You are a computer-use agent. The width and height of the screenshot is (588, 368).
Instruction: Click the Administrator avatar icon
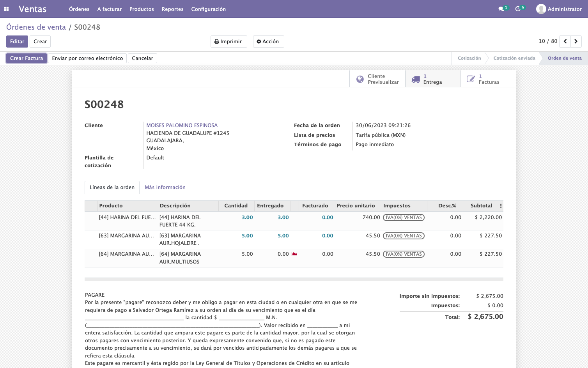click(541, 9)
